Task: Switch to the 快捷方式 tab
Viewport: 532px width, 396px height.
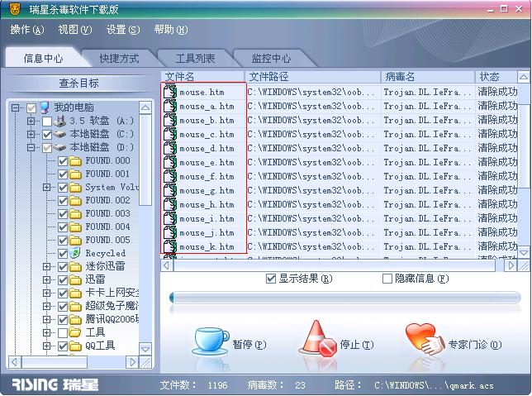Action: tap(119, 59)
